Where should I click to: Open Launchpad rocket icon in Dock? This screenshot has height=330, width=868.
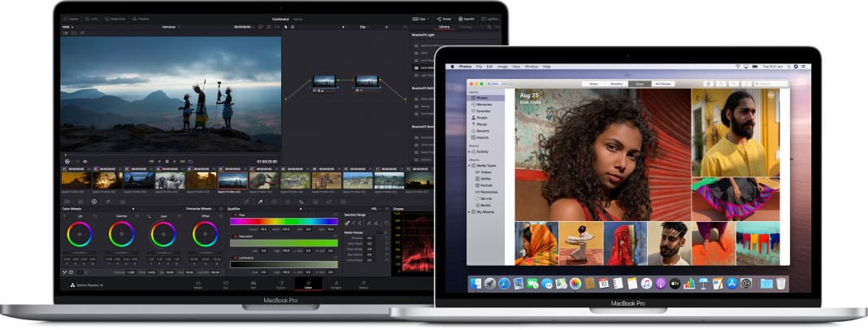click(x=490, y=284)
